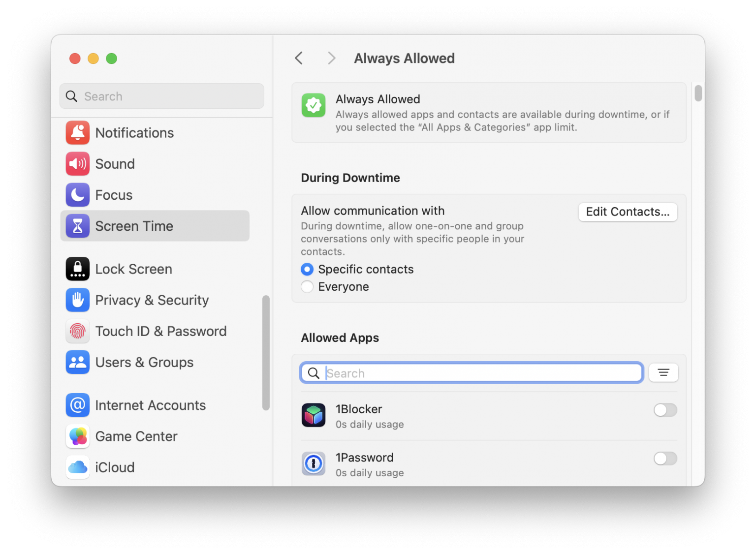Viewport: 756px width, 554px height.
Task: Click the Screen Time hourglass icon
Action: (77, 226)
